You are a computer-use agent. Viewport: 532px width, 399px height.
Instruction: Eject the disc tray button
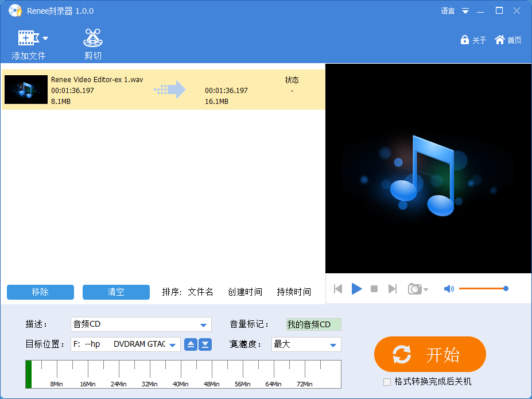pyautogui.click(x=191, y=344)
